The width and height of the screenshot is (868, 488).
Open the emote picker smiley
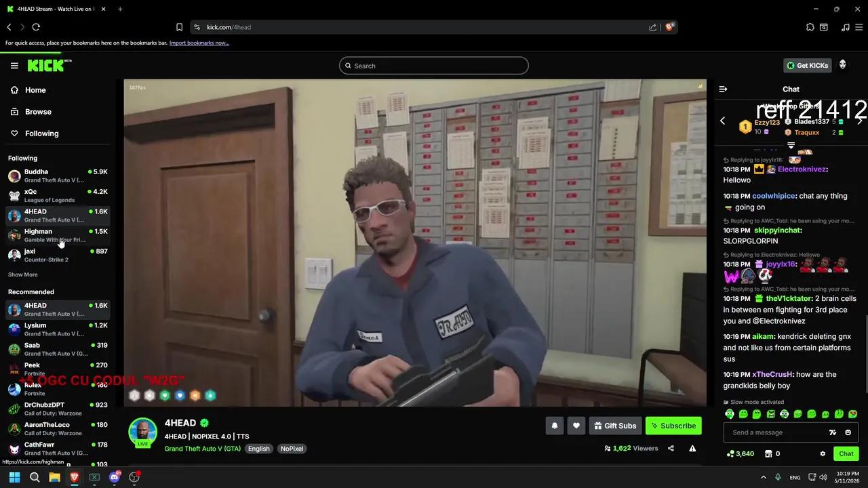pos(848,432)
